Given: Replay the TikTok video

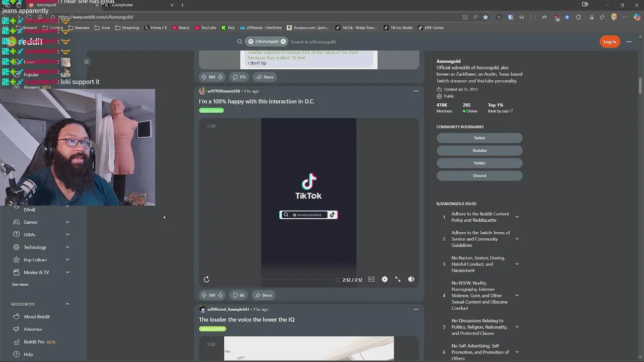Looking at the screenshot, I should pyautogui.click(x=206, y=280).
